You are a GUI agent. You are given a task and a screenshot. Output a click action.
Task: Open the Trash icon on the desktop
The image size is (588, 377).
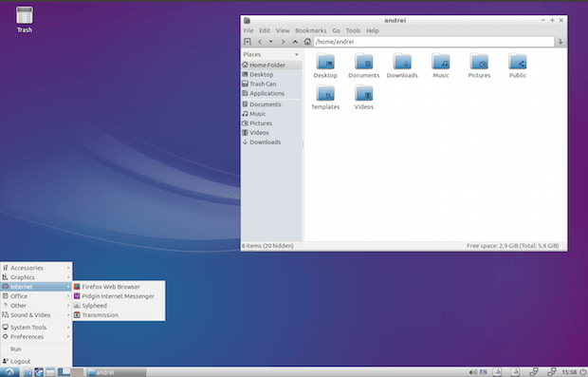pyautogui.click(x=25, y=20)
